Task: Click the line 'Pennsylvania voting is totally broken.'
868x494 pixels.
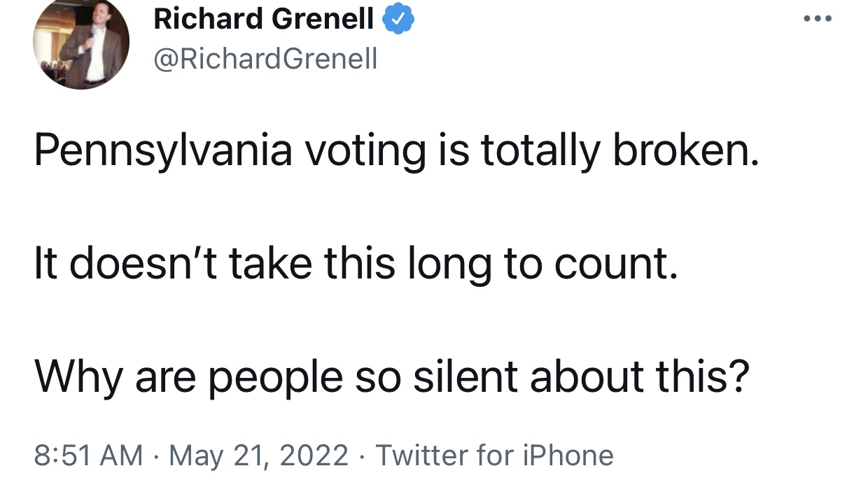Action: pos(396,150)
